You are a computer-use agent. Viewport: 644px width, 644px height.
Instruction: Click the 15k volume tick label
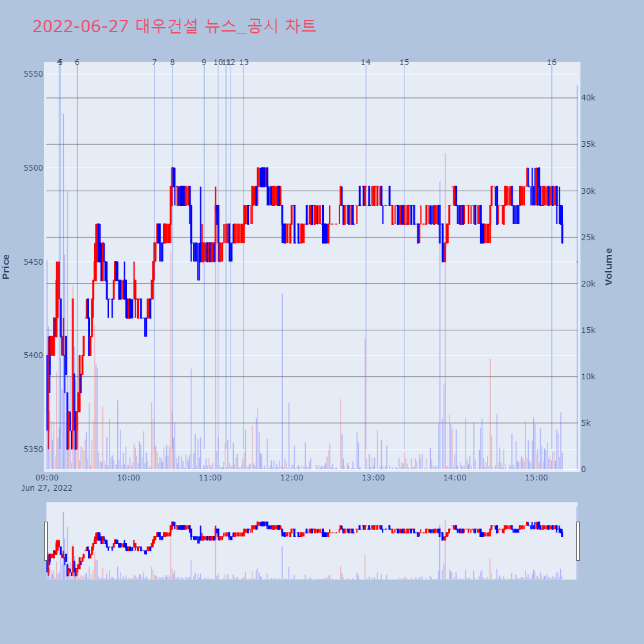(x=588, y=330)
